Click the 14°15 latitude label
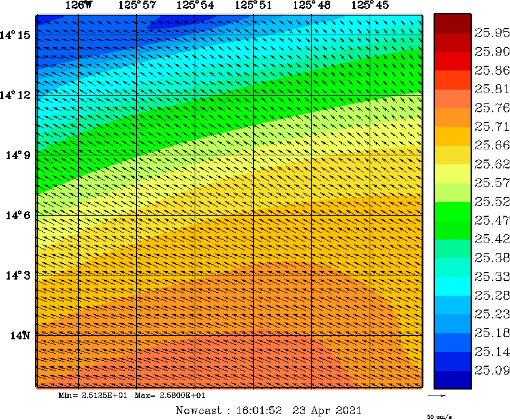 15,35
